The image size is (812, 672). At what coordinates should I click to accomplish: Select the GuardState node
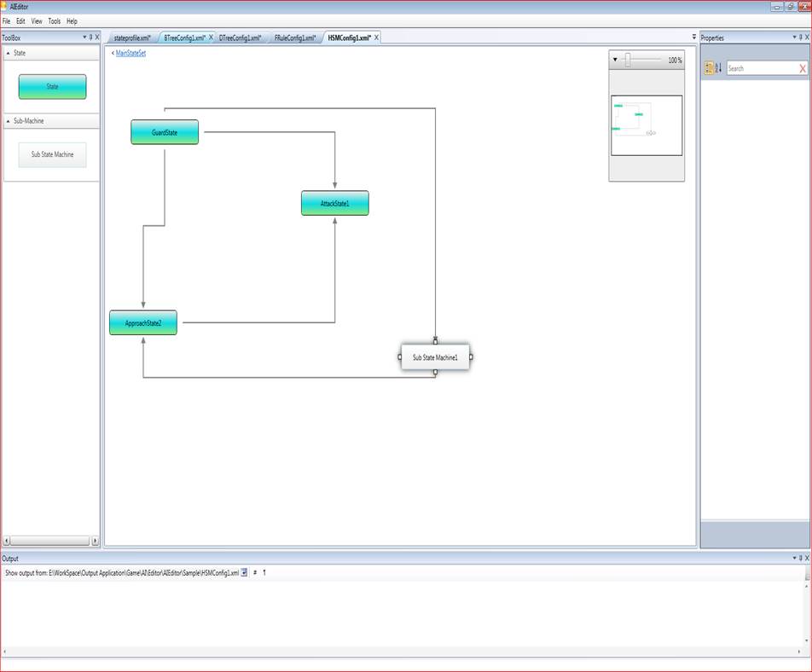165,132
